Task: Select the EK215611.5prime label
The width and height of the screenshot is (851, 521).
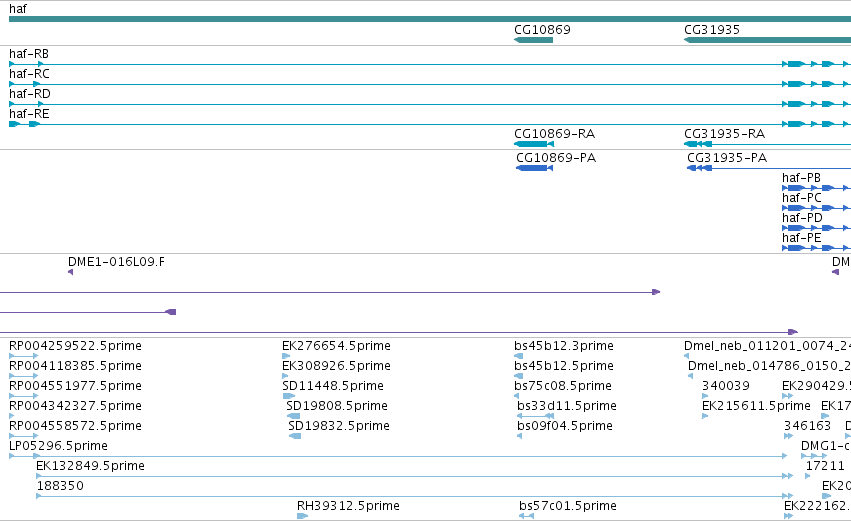Action: (x=756, y=406)
